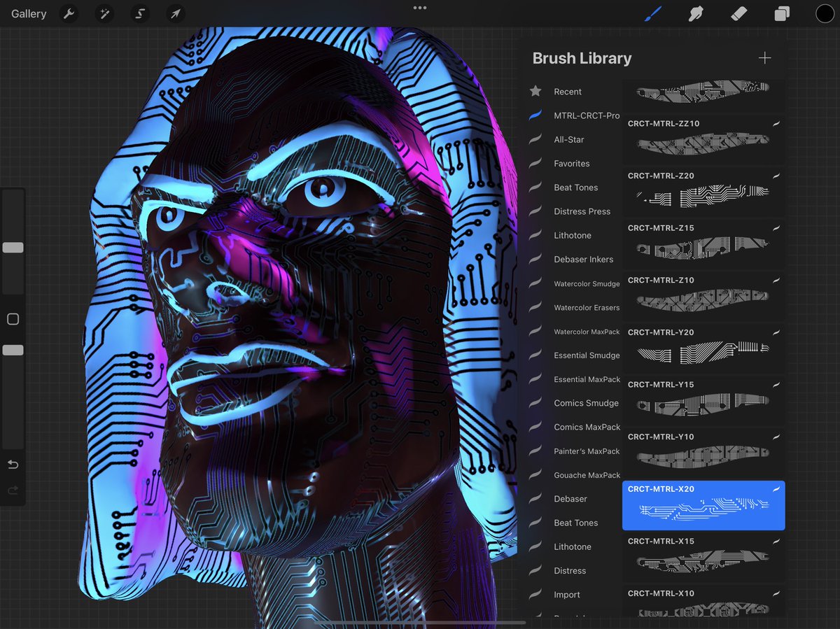
Task: Open the Painter's MaxPack brush set
Action: 587,451
